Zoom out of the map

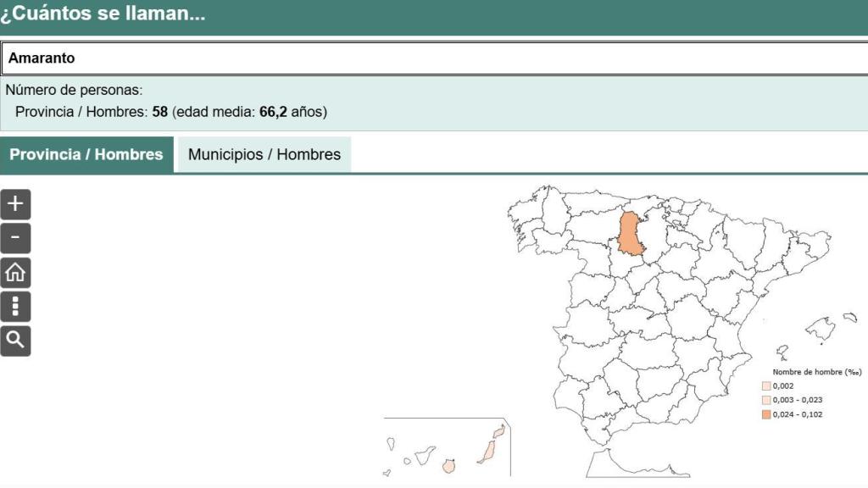point(15,238)
